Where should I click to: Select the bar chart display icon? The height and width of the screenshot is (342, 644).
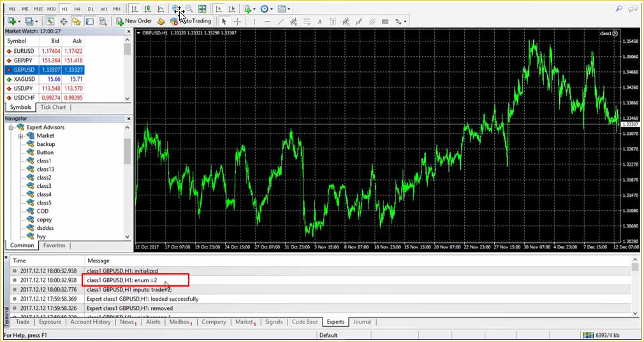click(135, 9)
